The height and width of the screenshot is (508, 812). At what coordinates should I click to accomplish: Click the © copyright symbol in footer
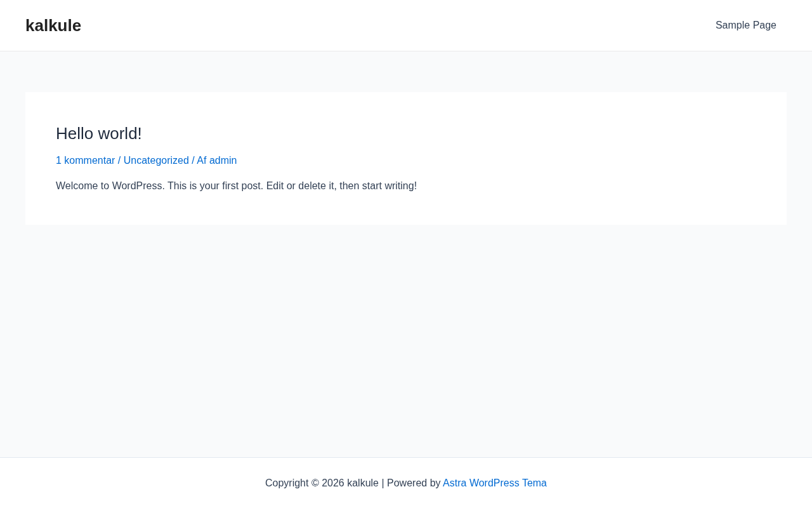click(x=315, y=483)
